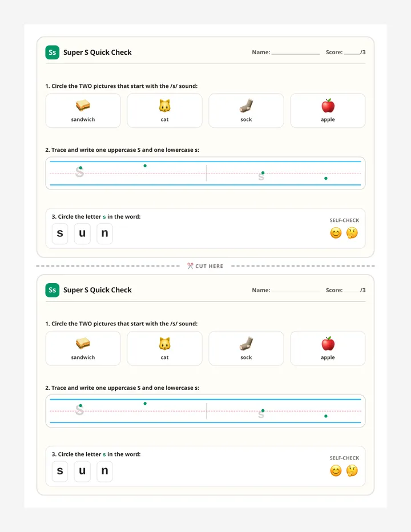The height and width of the screenshot is (532, 411).
Task: Select the cat picture in top worksheet
Action: pyautogui.click(x=164, y=106)
